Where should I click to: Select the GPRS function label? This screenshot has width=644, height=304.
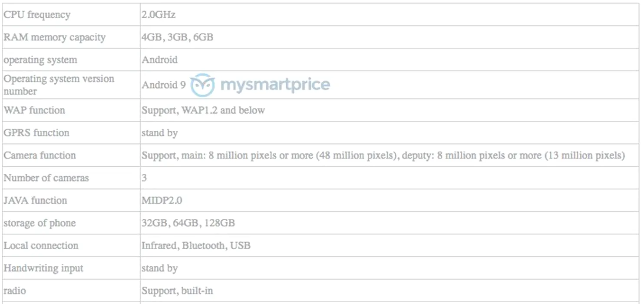point(36,133)
